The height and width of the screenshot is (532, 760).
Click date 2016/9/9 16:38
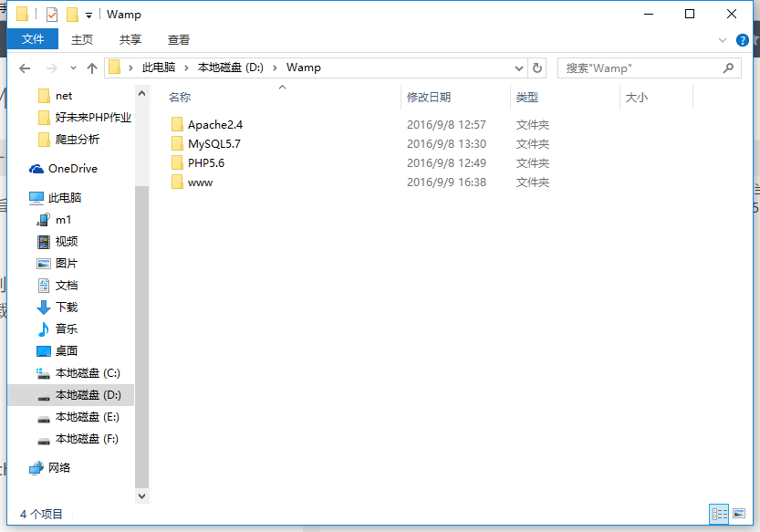coord(446,183)
